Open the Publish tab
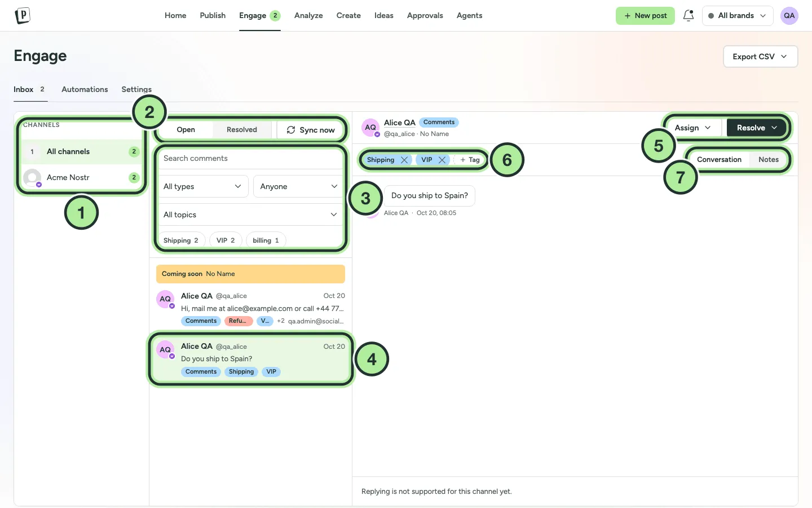 (x=213, y=16)
